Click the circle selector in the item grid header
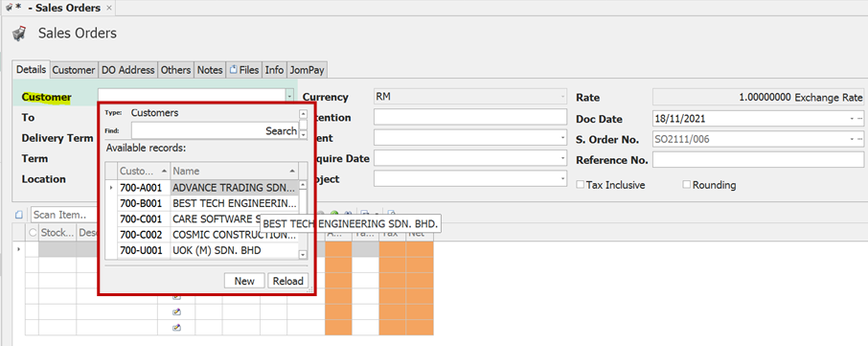This screenshot has height=346, width=868. tap(33, 234)
